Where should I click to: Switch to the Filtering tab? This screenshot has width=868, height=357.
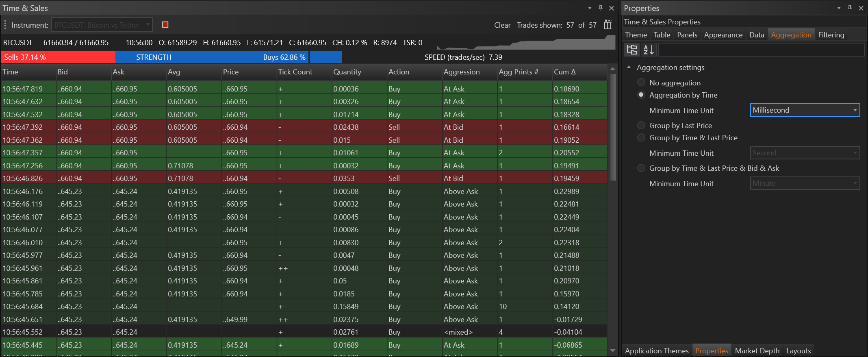831,35
